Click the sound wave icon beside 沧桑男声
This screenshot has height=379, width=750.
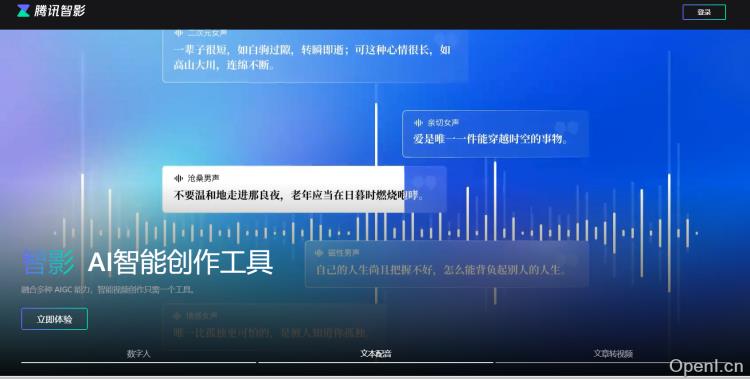click(x=178, y=178)
